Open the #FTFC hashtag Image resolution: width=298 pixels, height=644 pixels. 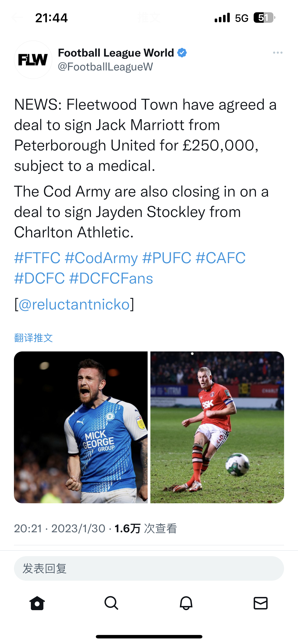[x=37, y=258]
